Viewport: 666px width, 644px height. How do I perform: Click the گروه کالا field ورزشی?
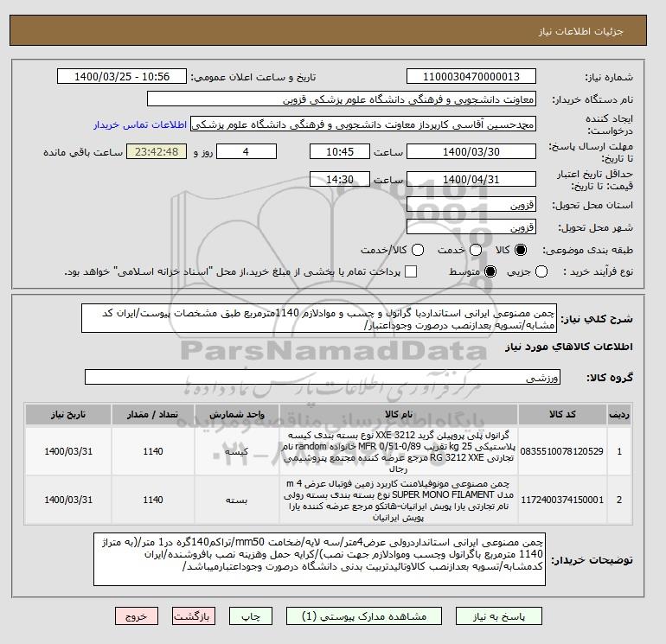(x=323, y=377)
